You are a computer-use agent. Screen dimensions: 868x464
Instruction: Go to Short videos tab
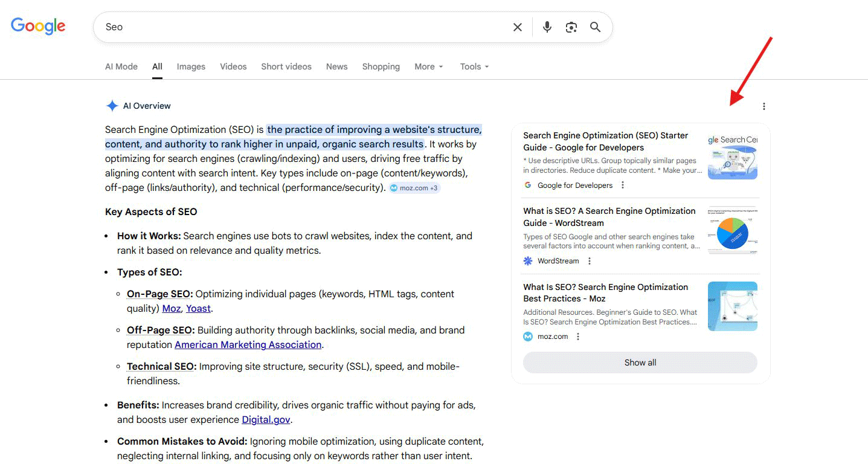[286, 66]
